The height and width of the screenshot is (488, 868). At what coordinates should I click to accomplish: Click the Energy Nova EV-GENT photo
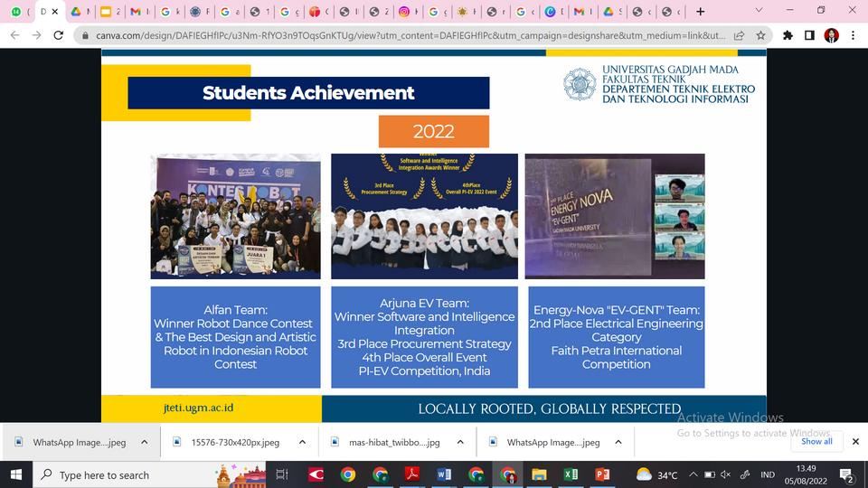615,216
